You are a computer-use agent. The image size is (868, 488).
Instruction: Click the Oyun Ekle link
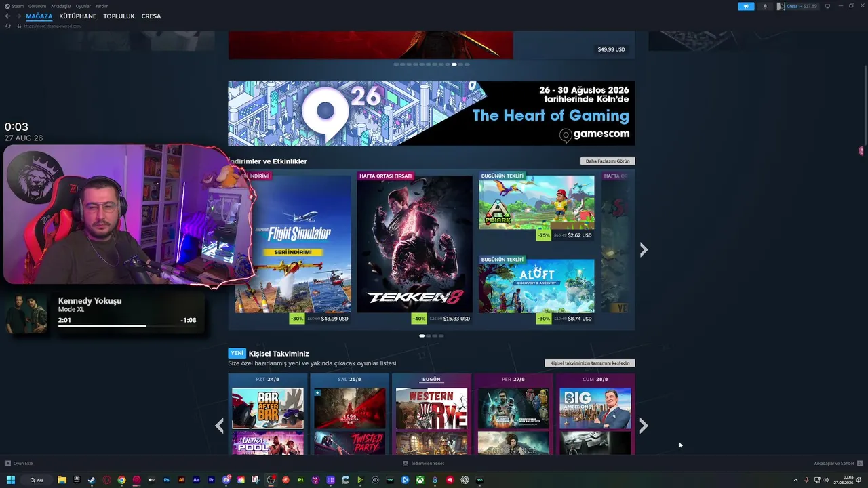[23, 464]
